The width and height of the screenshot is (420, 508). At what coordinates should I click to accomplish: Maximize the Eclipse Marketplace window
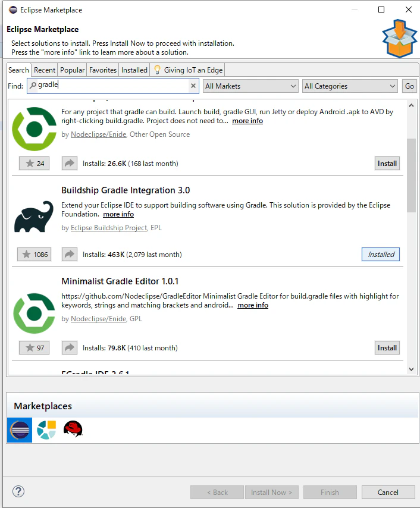pyautogui.click(x=381, y=10)
